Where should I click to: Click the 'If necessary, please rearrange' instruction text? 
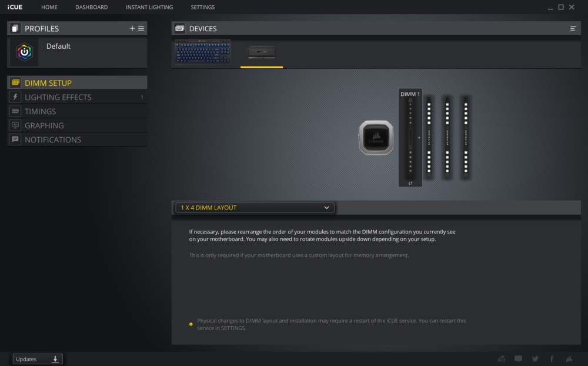coord(322,235)
